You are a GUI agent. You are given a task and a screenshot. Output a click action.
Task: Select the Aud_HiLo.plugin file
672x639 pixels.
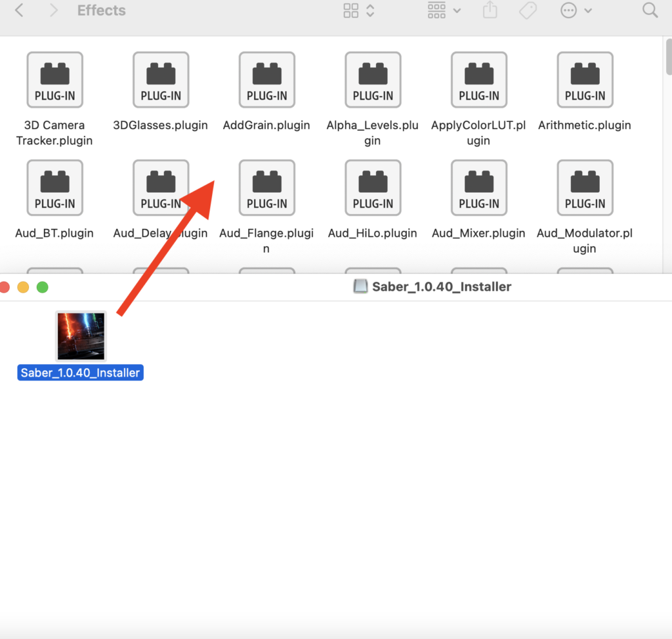pos(373,188)
